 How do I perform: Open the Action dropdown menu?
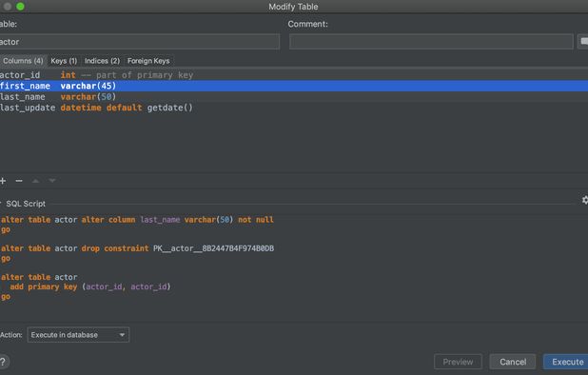[78, 335]
